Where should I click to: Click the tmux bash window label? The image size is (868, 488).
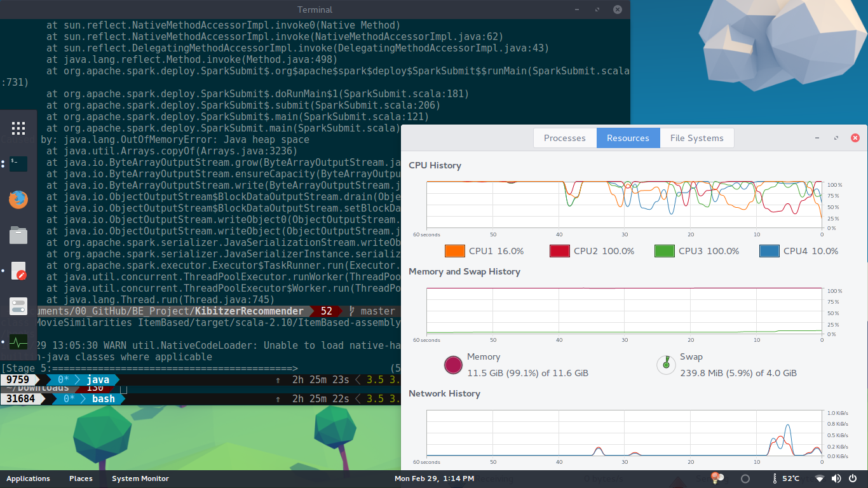coord(104,399)
